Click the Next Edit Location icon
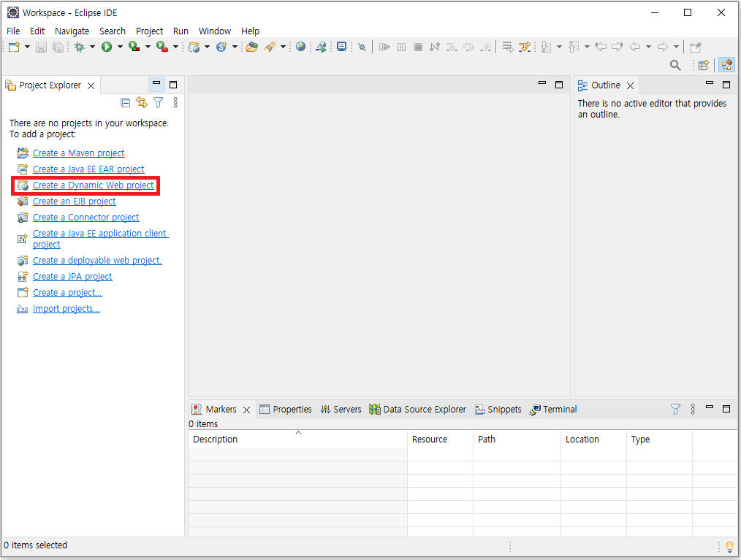Image resolution: width=741 pixels, height=560 pixels. point(617,47)
